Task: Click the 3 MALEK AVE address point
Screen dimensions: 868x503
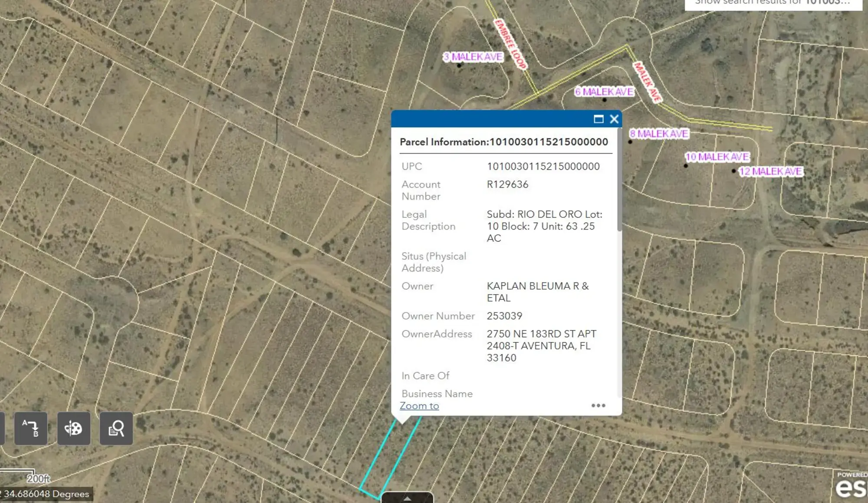Action: (x=459, y=66)
